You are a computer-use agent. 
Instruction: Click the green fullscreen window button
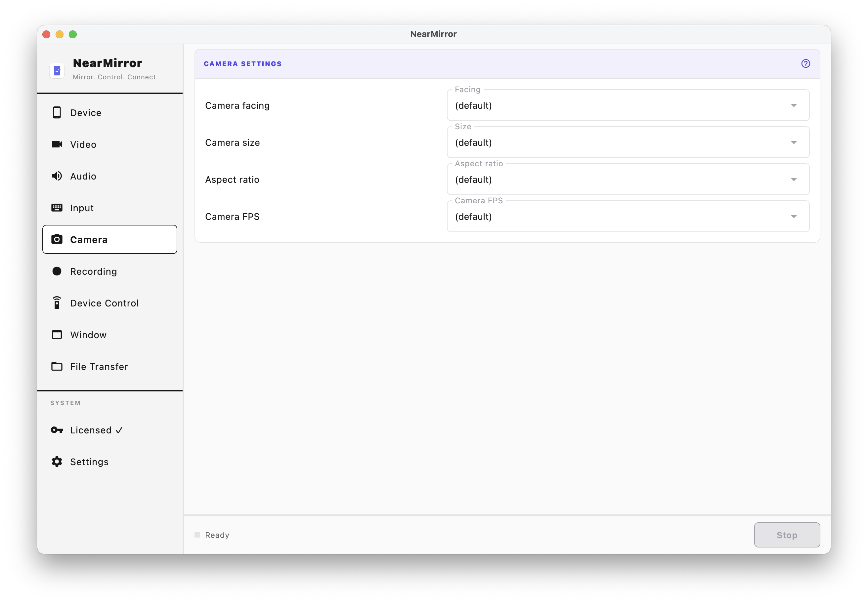[x=73, y=34]
